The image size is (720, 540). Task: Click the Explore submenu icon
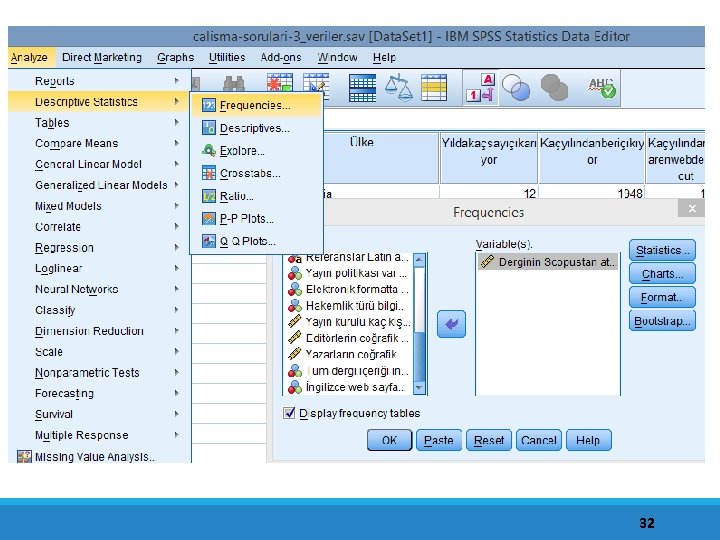(208, 150)
